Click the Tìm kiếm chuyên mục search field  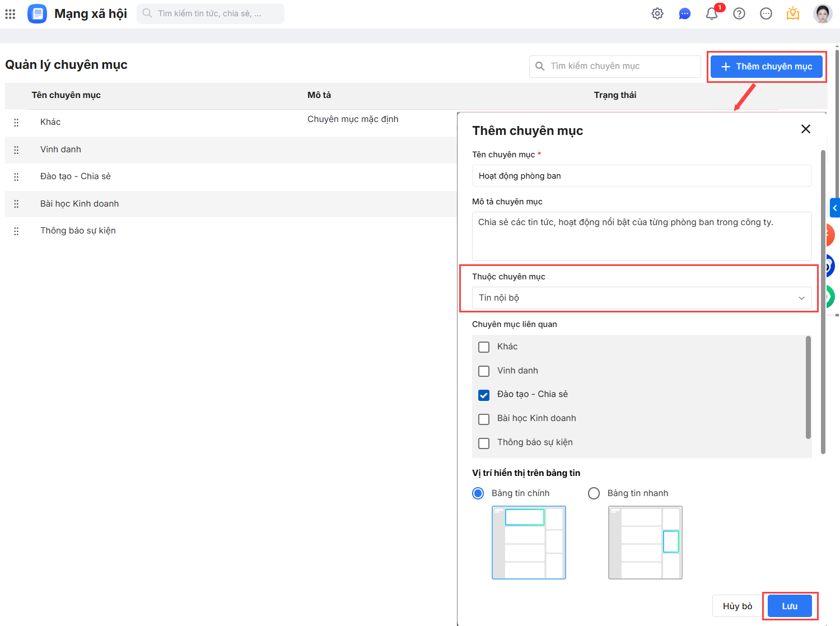tap(615, 66)
